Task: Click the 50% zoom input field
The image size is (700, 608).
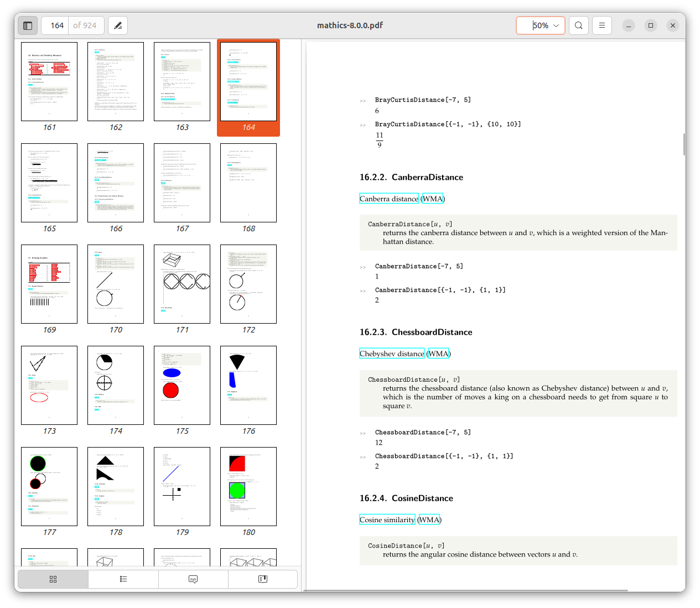Action: 541,25
